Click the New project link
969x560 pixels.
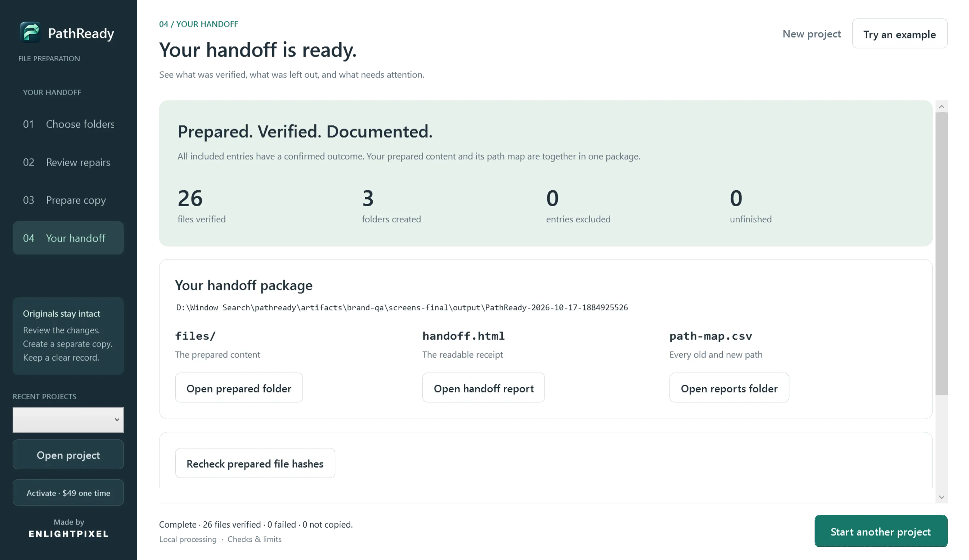click(x=811, y=34)
